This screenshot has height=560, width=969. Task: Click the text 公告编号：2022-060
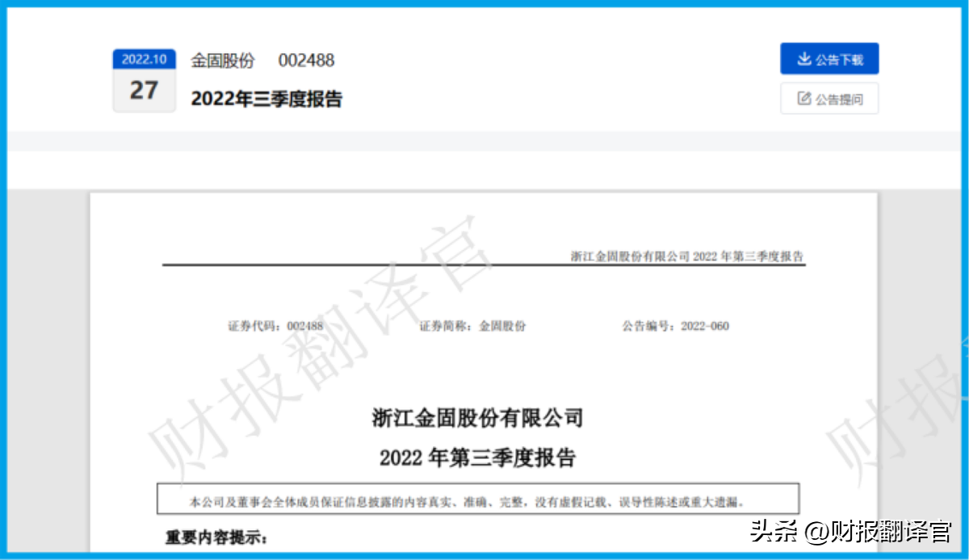[675, 326]
